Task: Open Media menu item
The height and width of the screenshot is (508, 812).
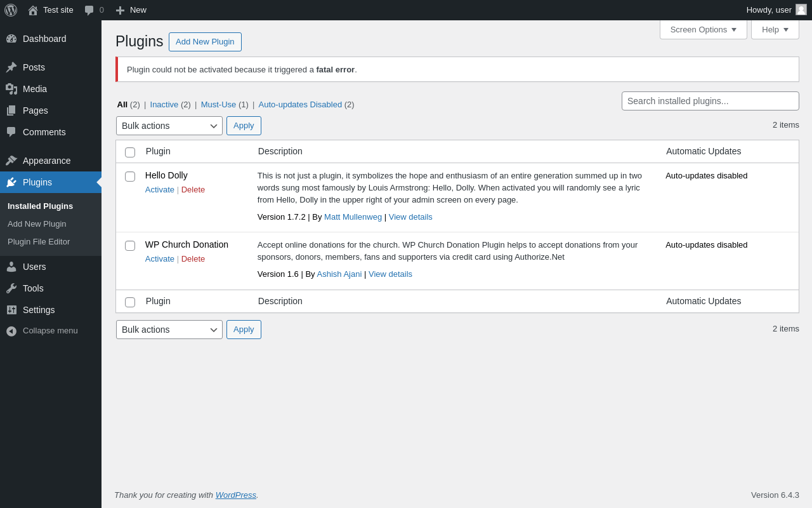Action: 51,89
